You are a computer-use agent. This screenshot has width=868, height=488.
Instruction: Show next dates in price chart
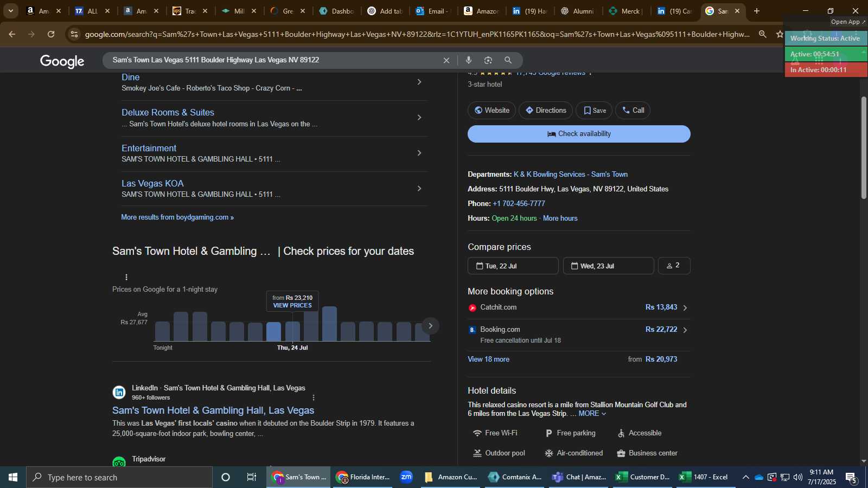(x=430, y=326)
